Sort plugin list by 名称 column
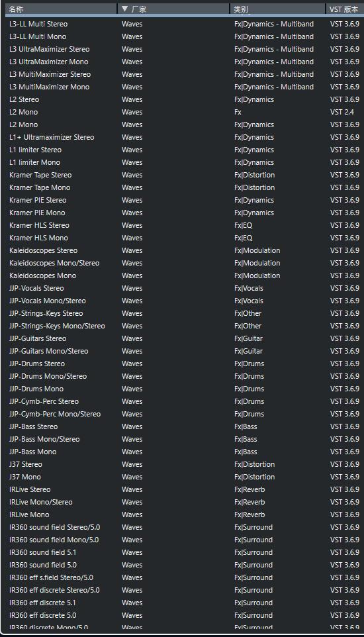The height and width of the screenshot is (637, 364). (61, 9)
